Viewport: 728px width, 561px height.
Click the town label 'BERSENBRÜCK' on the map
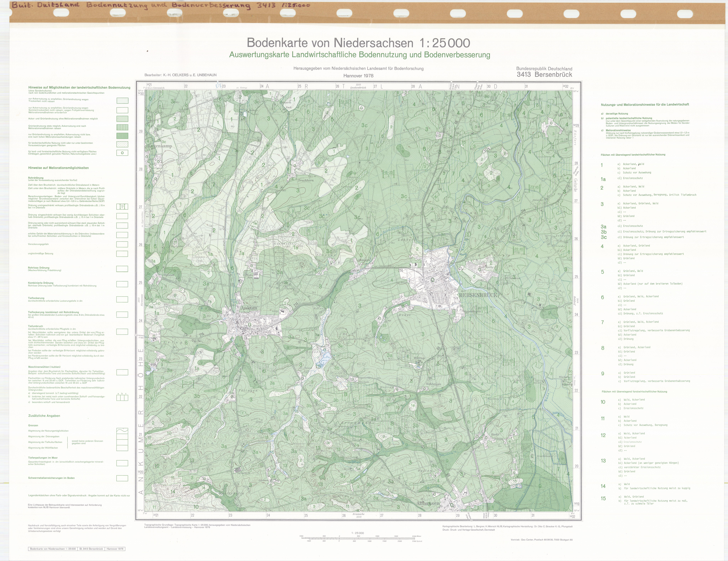point(478,295)
